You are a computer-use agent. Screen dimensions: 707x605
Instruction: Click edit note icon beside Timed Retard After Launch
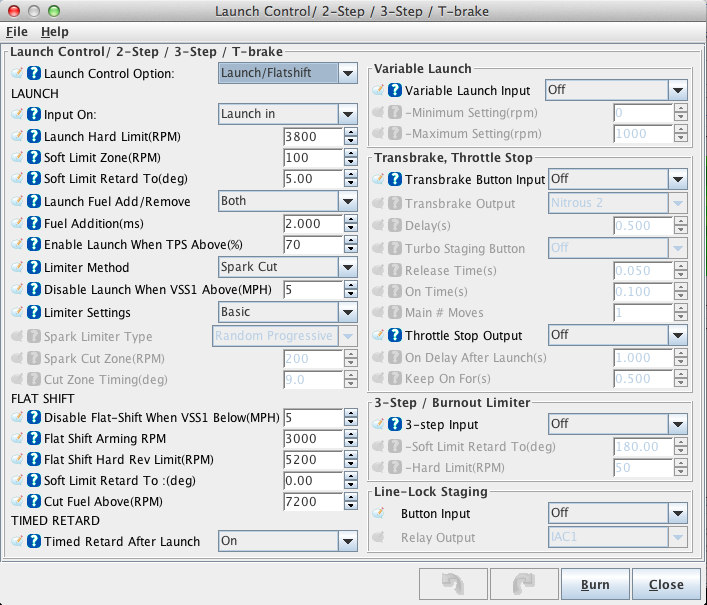click(x=16, y=542)
